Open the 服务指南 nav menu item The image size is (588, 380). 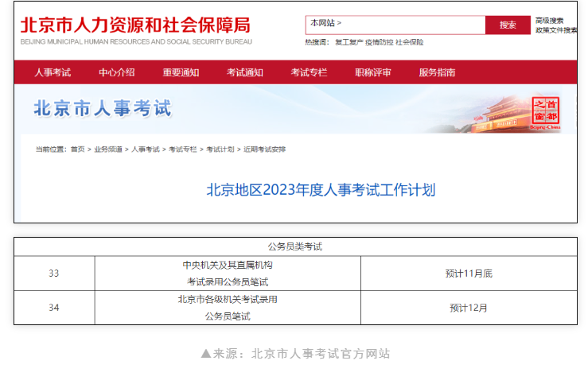pos(438,72)
